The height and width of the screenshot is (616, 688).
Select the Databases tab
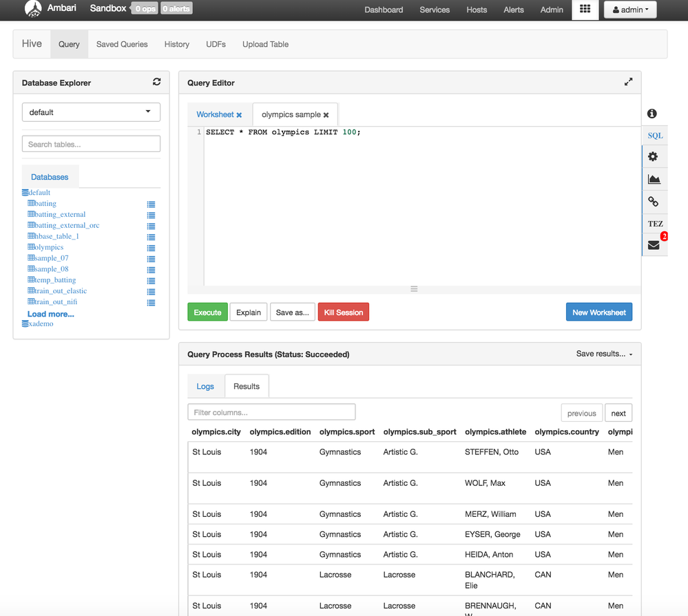click(50, 177)
